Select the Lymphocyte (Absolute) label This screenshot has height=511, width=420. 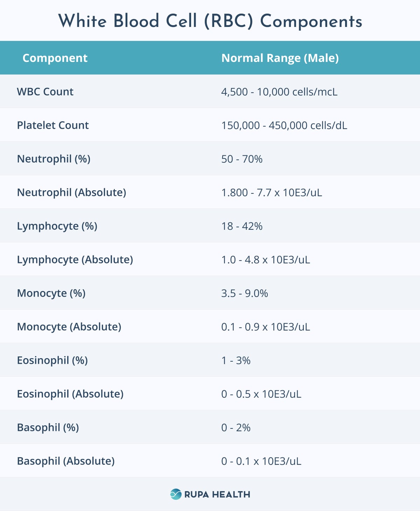(x=75, y=260)
